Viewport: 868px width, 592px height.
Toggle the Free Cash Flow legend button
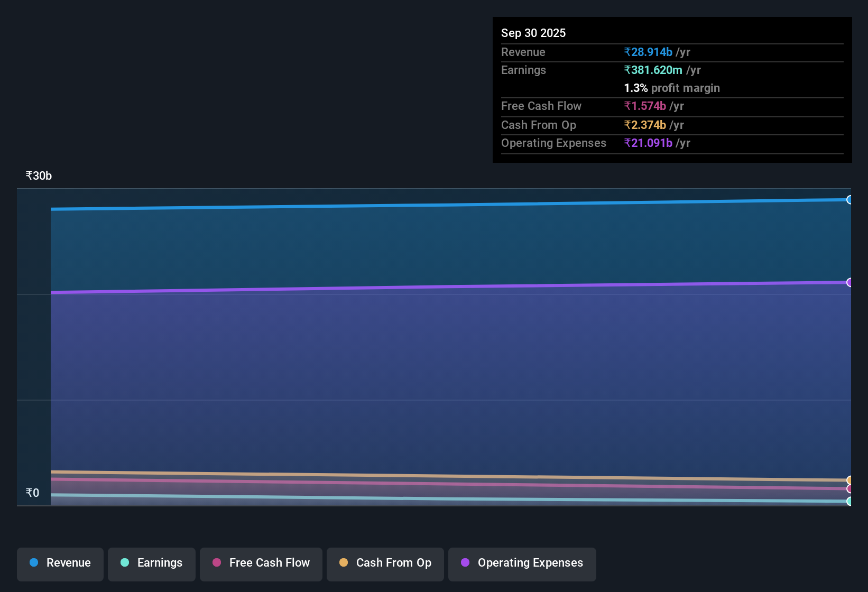point(261,564)
